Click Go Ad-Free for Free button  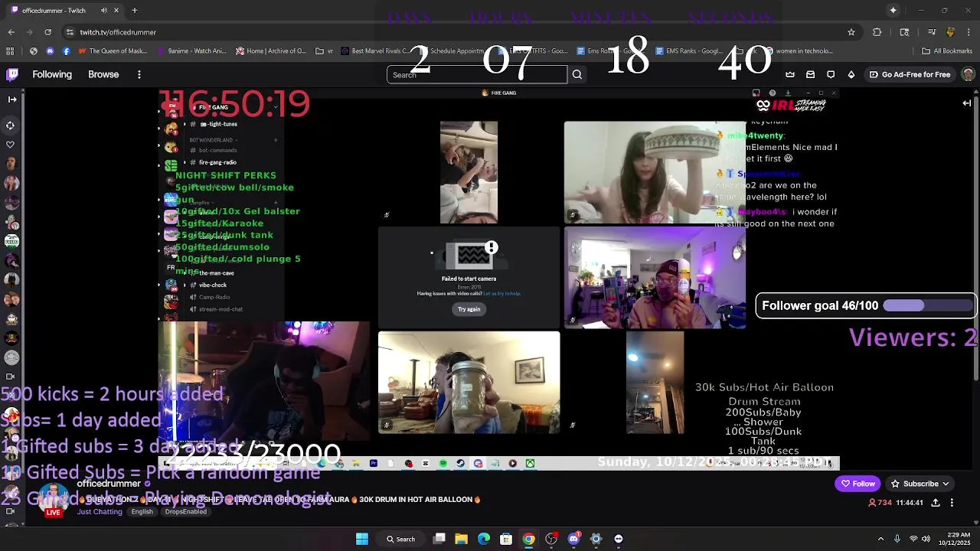[x=909, y=74]
